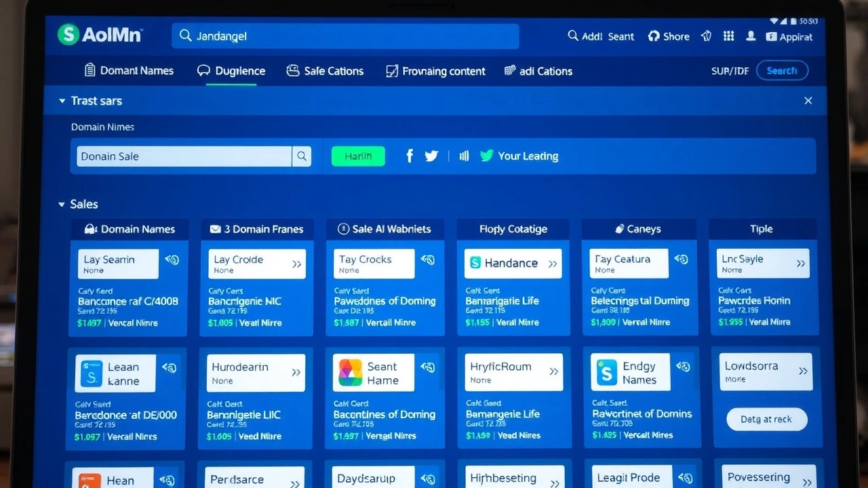This screenshot has height=488, width=868.
Task: Open the Domant Names tab
Action: (x=128, y=70)
